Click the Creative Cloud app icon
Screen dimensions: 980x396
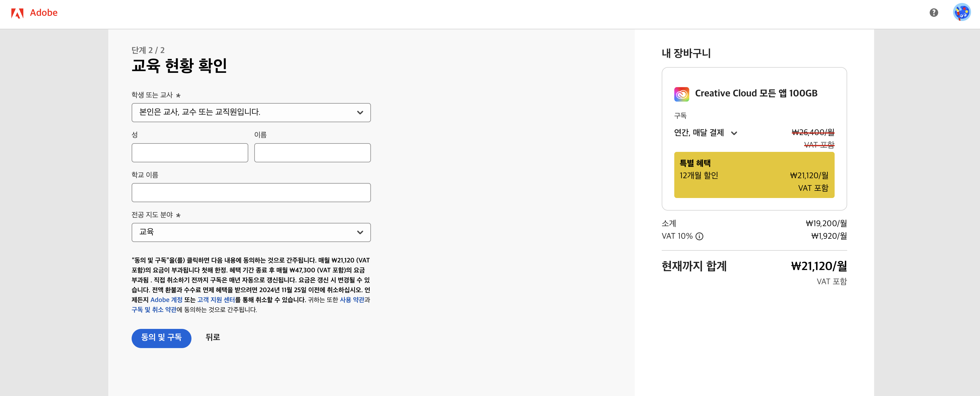point(681,94)
